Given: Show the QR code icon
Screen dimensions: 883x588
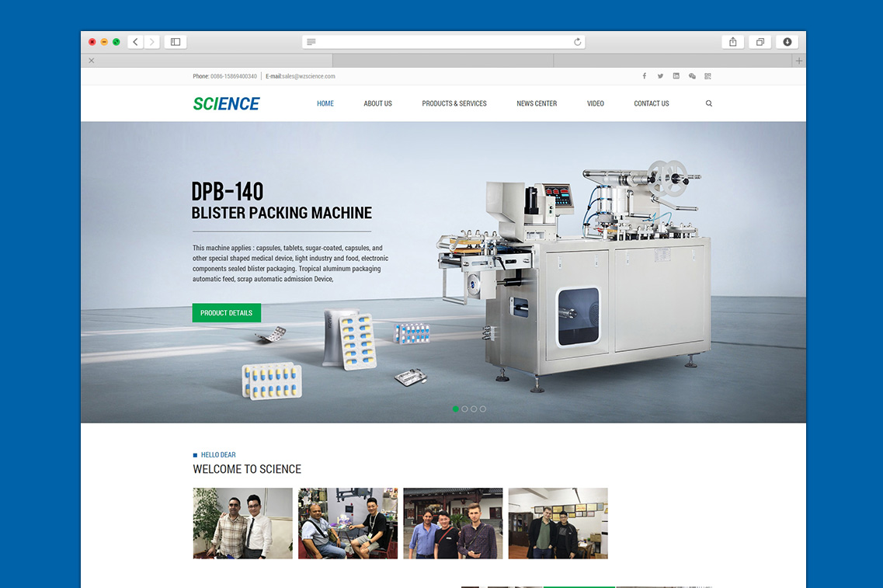Looking at the screenshot, I should point(707,76).
